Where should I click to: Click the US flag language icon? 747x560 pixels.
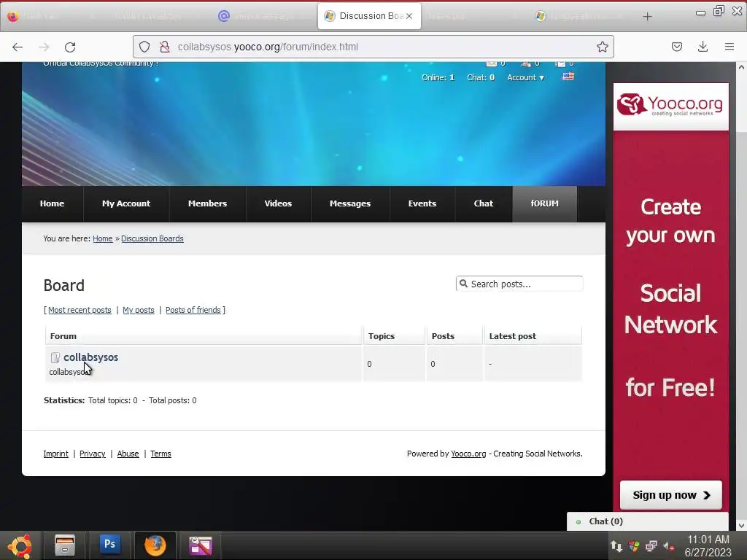coord(568,76)
